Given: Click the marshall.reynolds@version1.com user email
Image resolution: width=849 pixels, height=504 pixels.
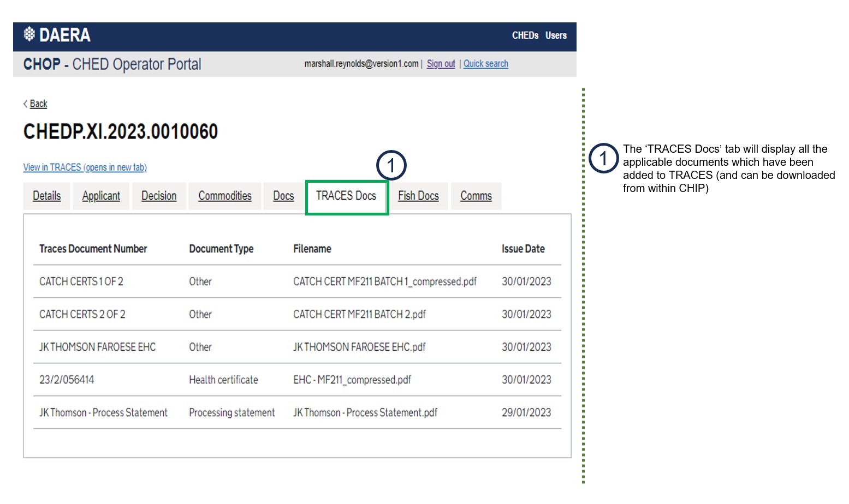Looking at the screenshot, I should pos(361,64).
